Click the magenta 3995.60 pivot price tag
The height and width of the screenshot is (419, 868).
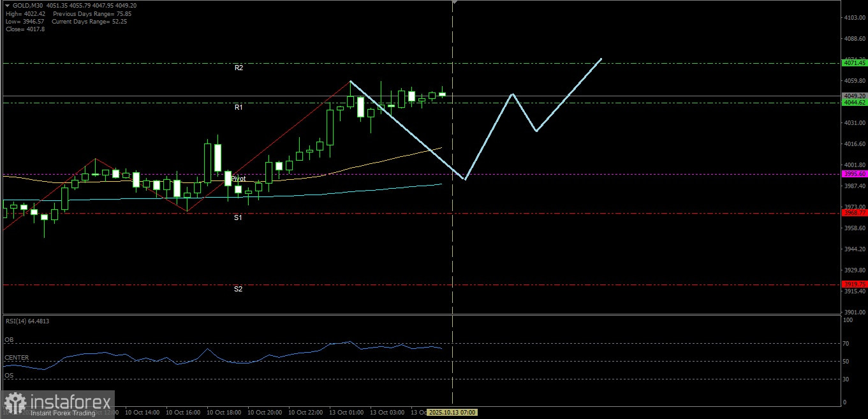click(854, 173)
